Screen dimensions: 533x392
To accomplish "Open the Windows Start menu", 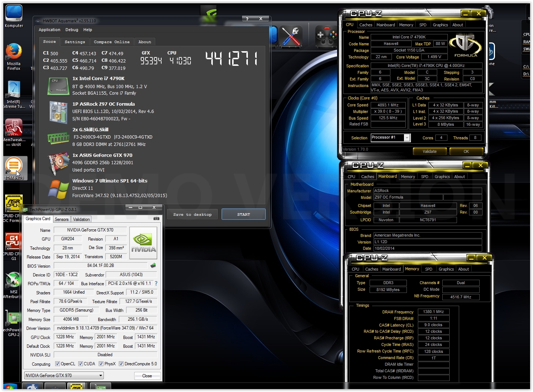I will (x=10, y=387).
